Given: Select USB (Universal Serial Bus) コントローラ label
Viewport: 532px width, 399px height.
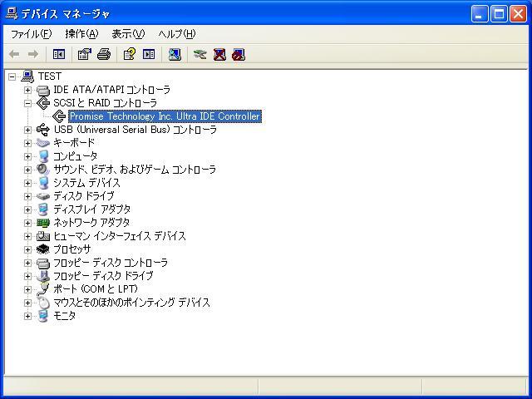Looking at the screenshot, I should point(135,130).
